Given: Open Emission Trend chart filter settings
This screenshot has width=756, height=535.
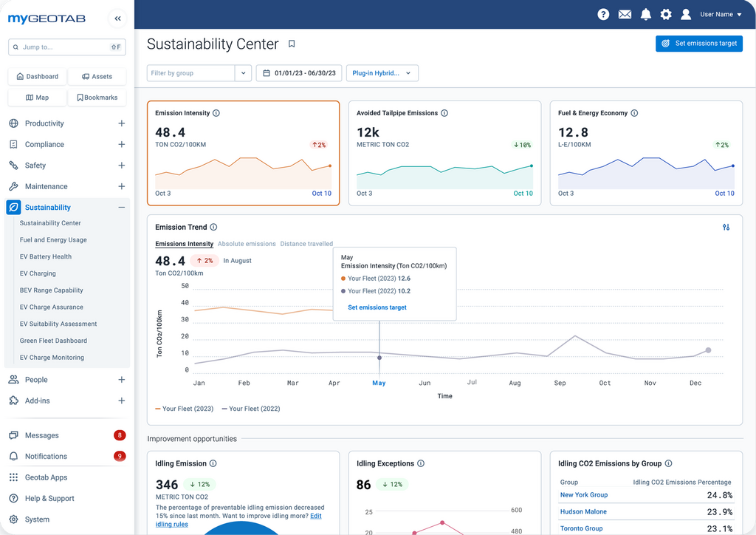Looking at the screenshot, I should click(726, 228).
